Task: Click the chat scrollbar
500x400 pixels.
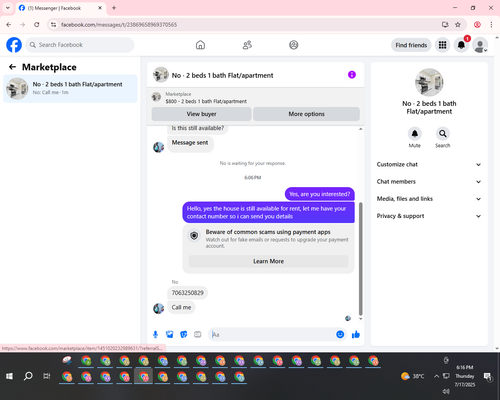Action: tap(360, 259)
